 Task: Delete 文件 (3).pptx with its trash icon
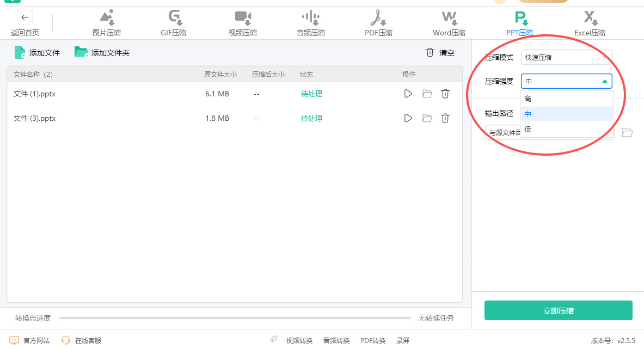pos(445,118)
